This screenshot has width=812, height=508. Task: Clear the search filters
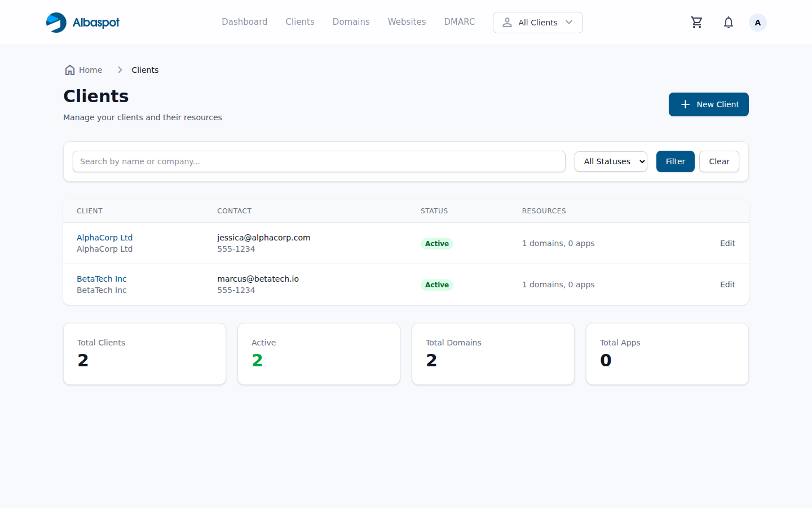click(x=719, y=161)
